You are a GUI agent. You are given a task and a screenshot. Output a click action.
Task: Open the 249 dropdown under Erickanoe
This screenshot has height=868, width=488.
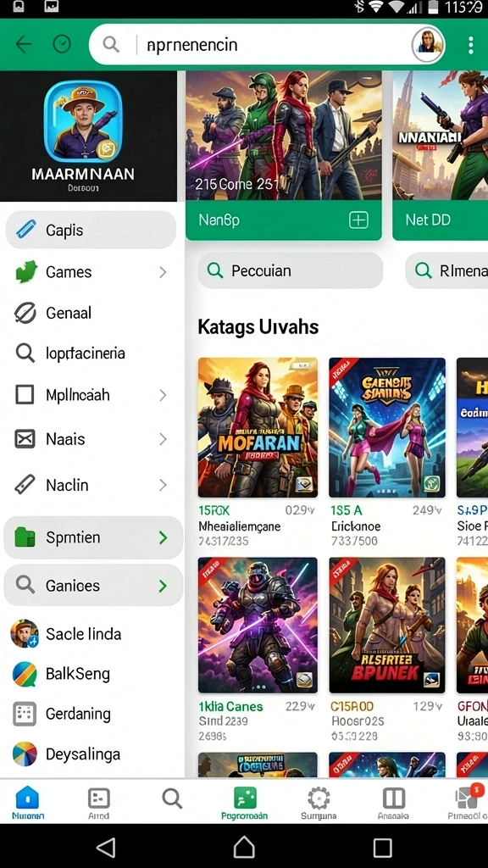427,510
